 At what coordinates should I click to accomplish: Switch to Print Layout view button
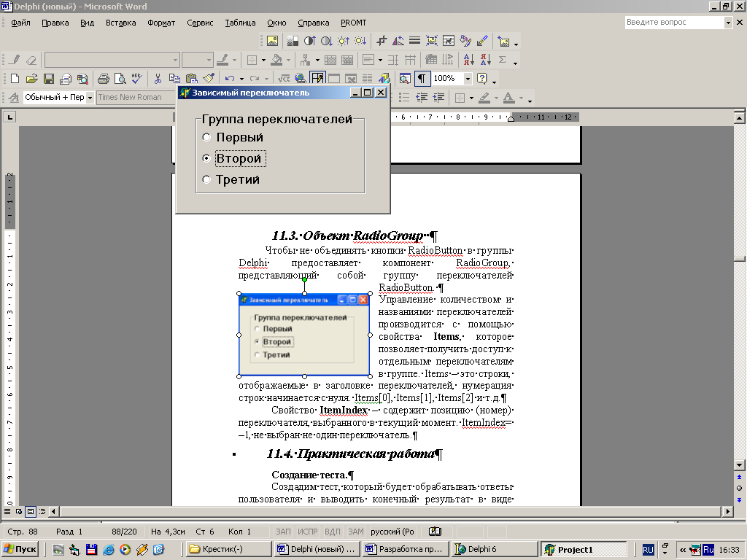click(x=31, y=511)
